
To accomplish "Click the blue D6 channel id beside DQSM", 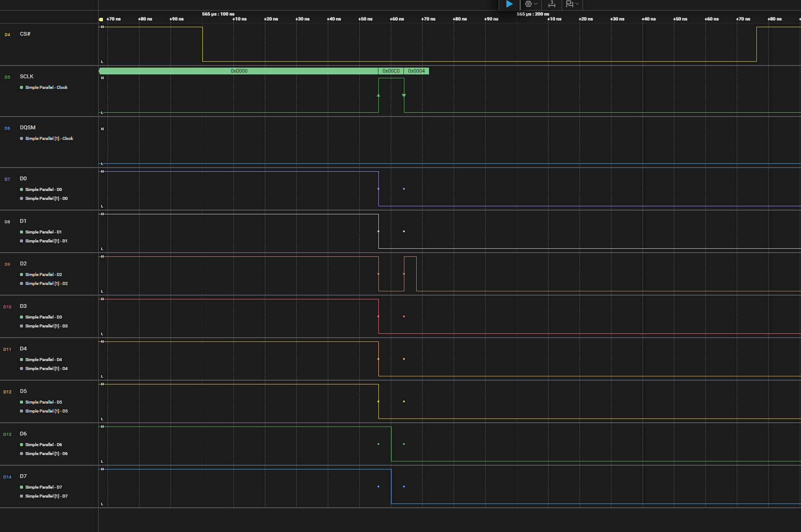I will (7, 128).
